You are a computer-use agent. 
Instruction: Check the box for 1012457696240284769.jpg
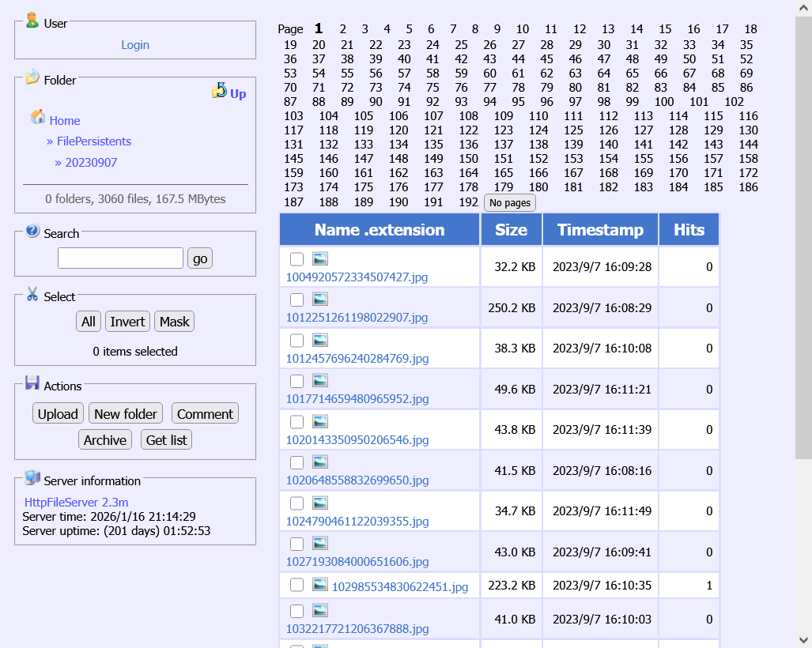click(x=296, y=341)
